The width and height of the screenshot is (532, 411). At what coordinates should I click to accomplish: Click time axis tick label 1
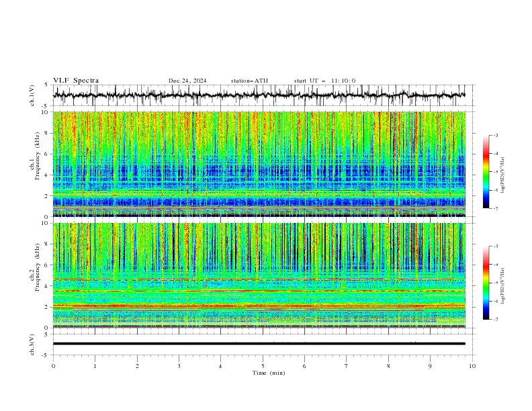click(95, 366)
